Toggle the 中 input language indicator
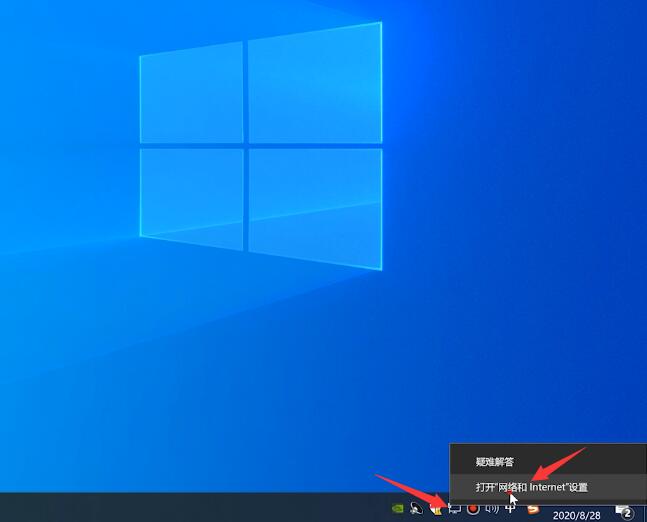647x522 pixels. [x=511, y=508]
